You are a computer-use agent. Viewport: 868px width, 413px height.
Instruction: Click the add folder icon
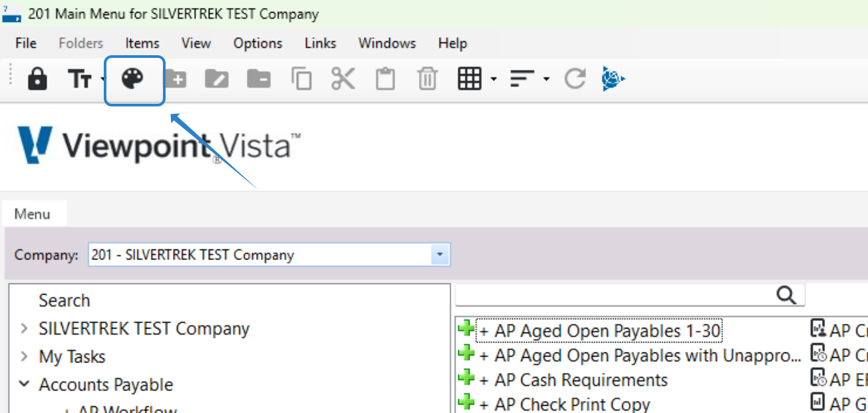[176, 80]
